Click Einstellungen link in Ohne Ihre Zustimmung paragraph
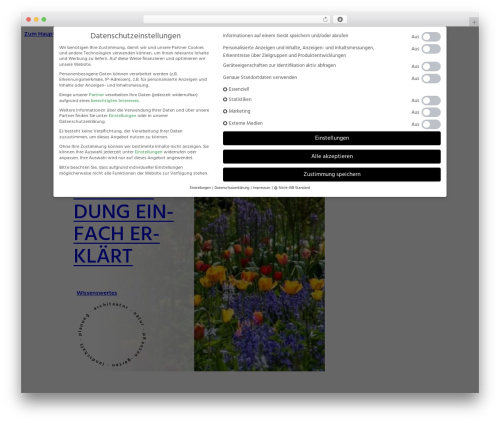 pos(148,152)
